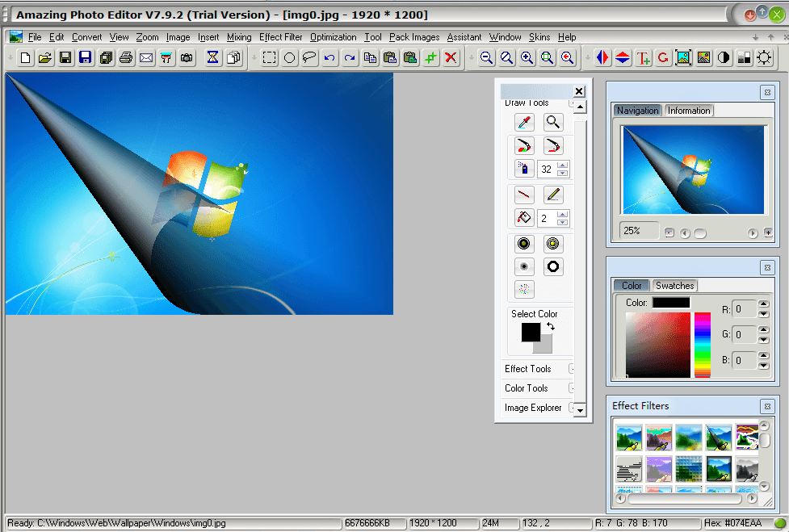The width and height of the screenshot is (789, 532).
Task: Click the flip horizontal toolbar icon
Action: (x=602, y=57)
